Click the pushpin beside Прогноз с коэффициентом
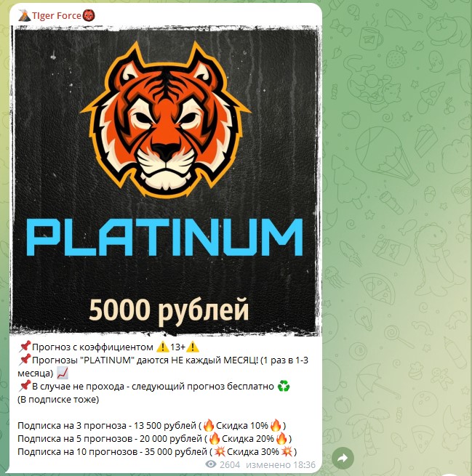The image size is (472, 476). point(25,347)
